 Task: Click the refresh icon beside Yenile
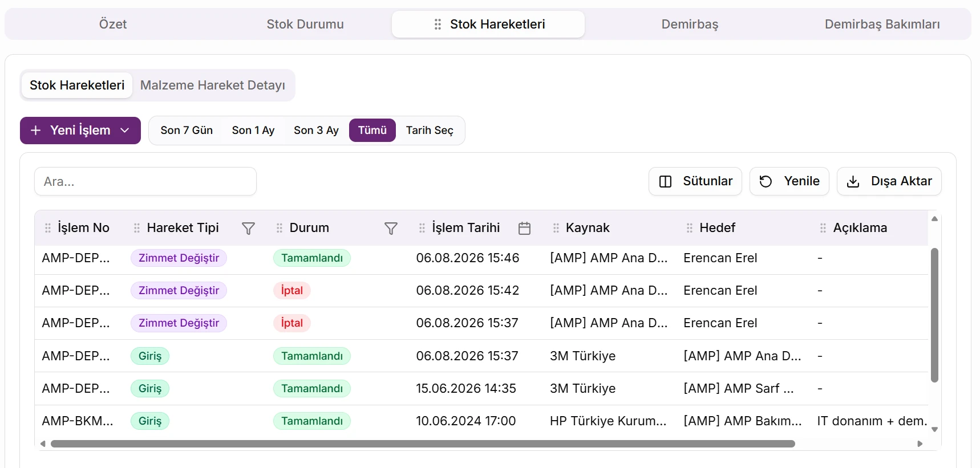(x=766, y=181)
